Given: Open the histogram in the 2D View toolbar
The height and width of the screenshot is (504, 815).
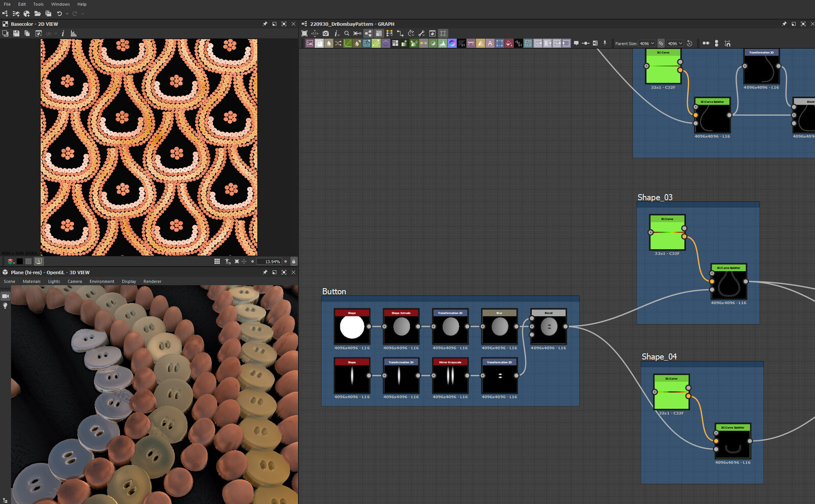Looking at the screenshot, I should (73, 33).
